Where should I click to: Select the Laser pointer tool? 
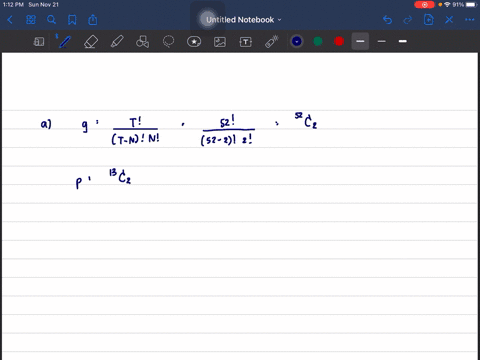272,42
